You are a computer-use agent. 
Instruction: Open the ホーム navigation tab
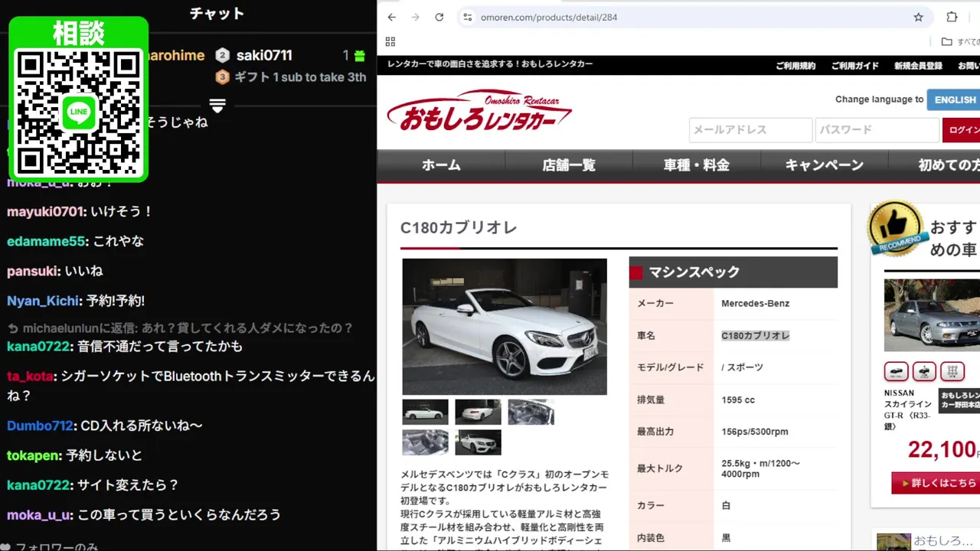click(x=441, y=165)
